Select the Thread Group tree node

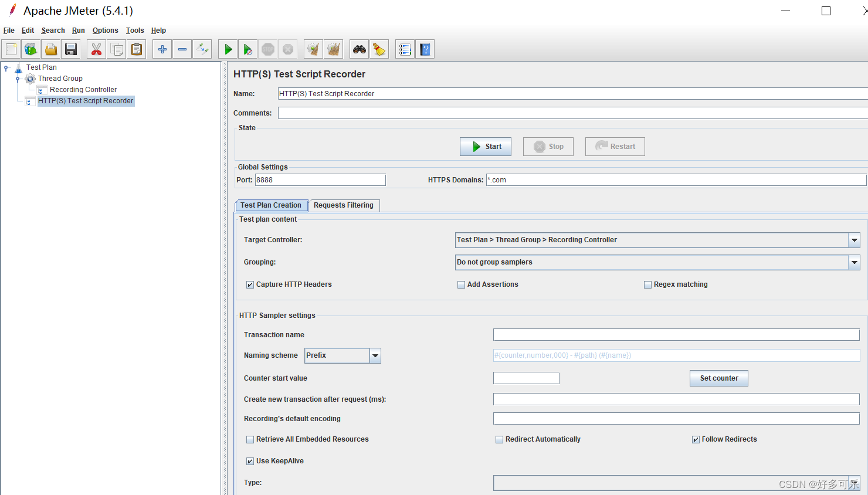coord(60,79)
